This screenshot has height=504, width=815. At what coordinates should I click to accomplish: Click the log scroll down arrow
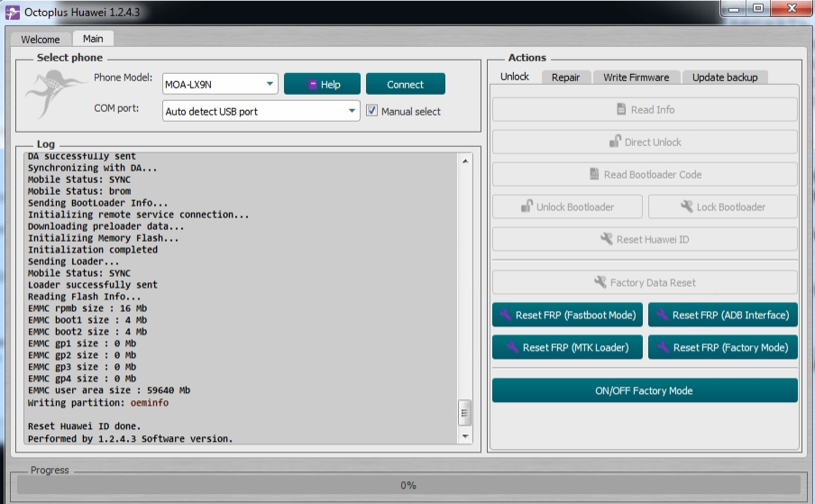tap(464, 436)
